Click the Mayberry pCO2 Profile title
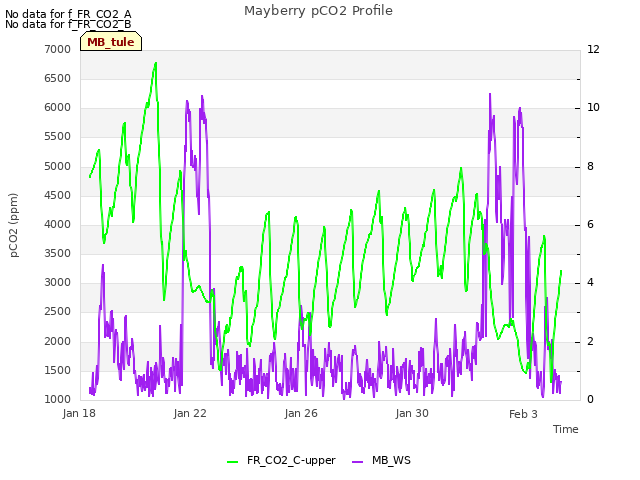Screen dimensions: 640x480 (318, 11)
